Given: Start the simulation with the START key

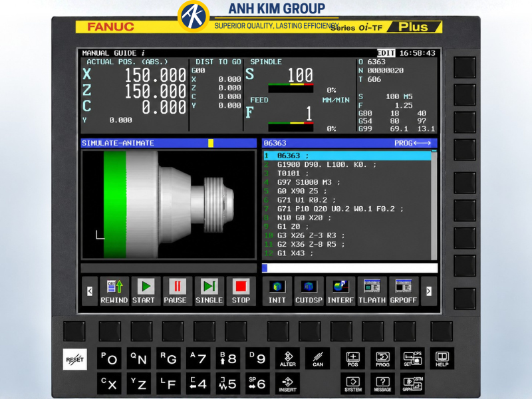Looking at the screenshot, I should [146, 291].
